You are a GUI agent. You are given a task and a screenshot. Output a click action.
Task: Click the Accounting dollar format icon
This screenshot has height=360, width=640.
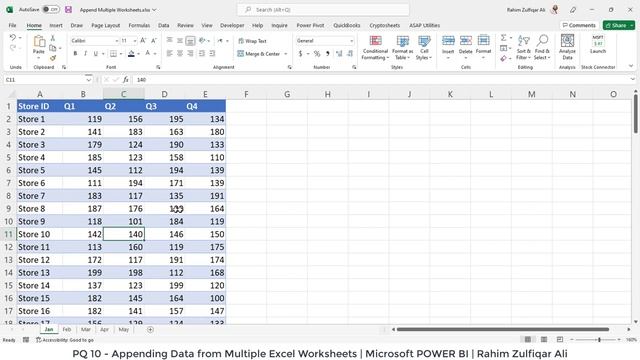[300, 53]
